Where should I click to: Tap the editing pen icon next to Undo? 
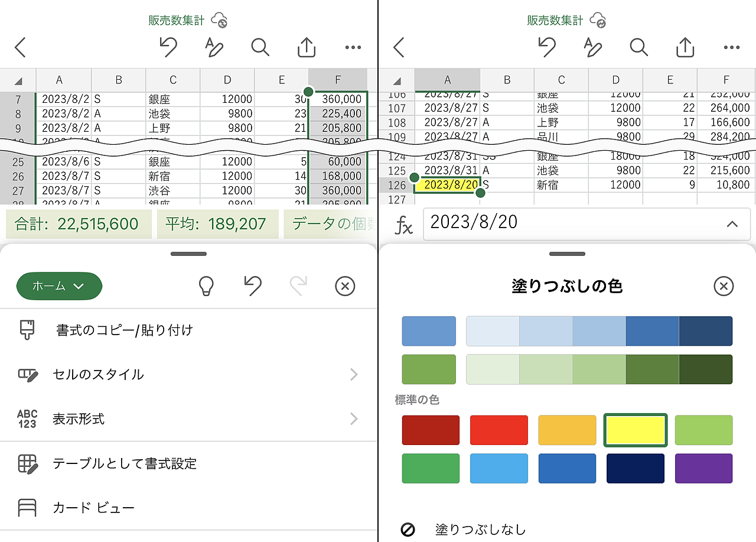(214, 47)
